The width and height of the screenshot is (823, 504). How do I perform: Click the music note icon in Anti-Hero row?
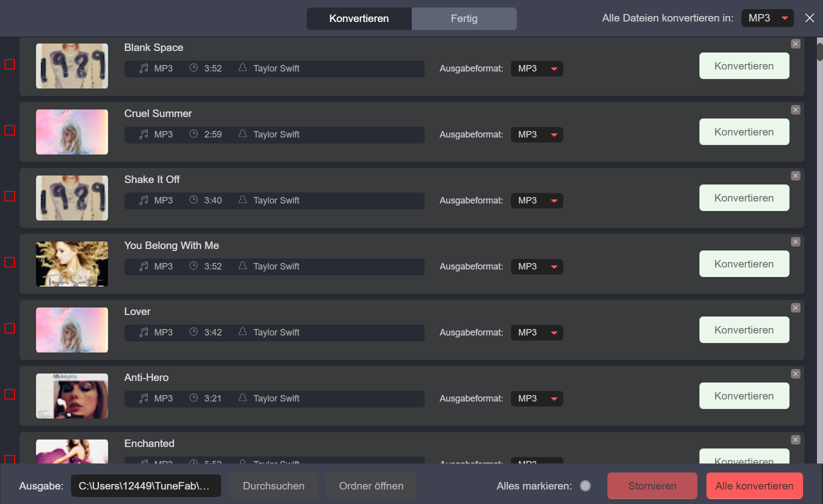click(x=144, y=398)
